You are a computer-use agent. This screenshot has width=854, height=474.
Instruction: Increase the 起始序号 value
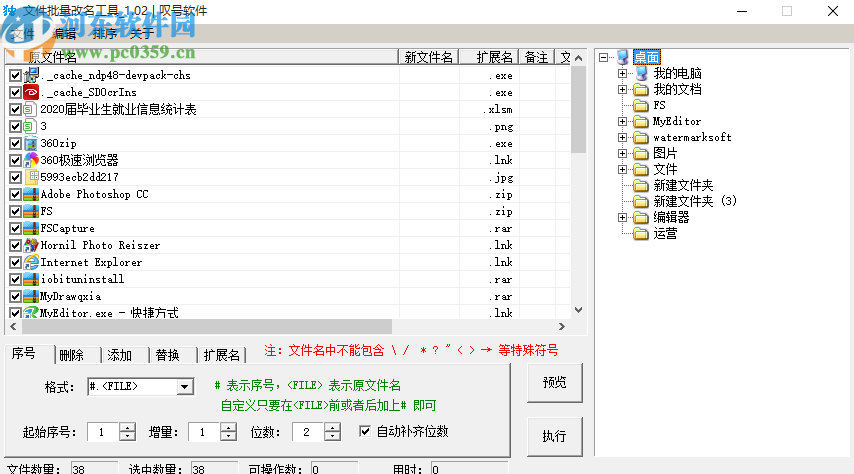tap(127, 428)
